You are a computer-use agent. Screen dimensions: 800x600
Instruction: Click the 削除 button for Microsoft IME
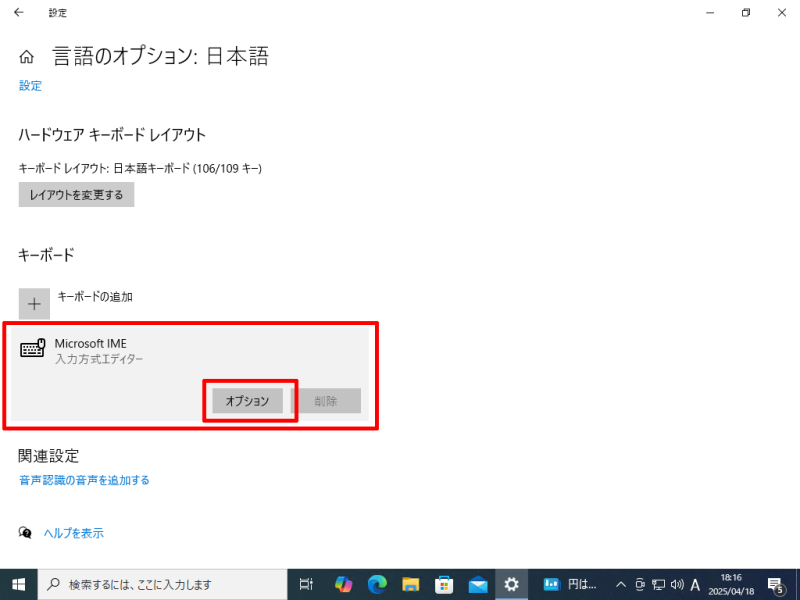326,401
